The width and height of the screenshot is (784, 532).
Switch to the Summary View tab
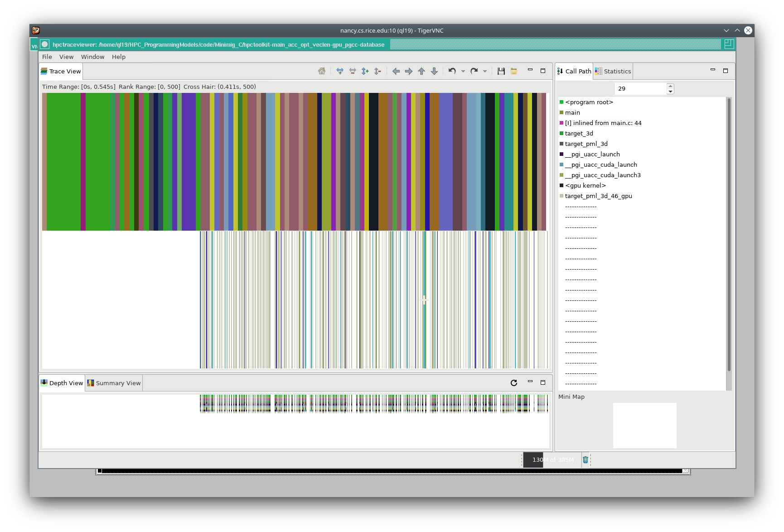point(114,383)
